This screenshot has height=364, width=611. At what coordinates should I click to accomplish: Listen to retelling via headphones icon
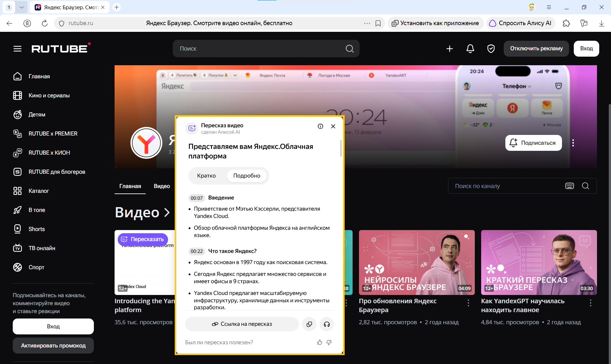327,324
